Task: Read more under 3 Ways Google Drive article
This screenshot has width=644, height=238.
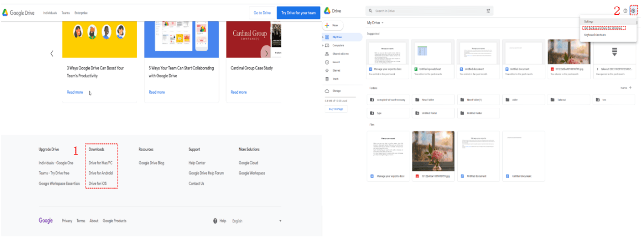Action: click(75, 92)
